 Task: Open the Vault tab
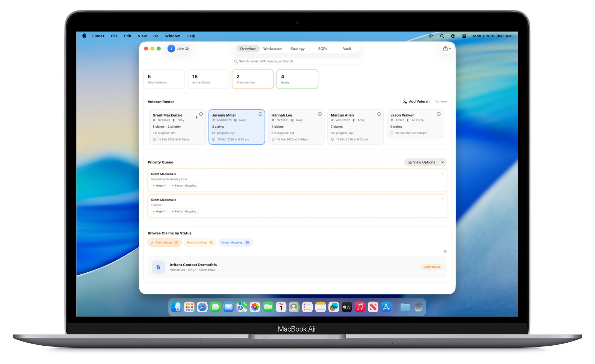coord(347,48)
